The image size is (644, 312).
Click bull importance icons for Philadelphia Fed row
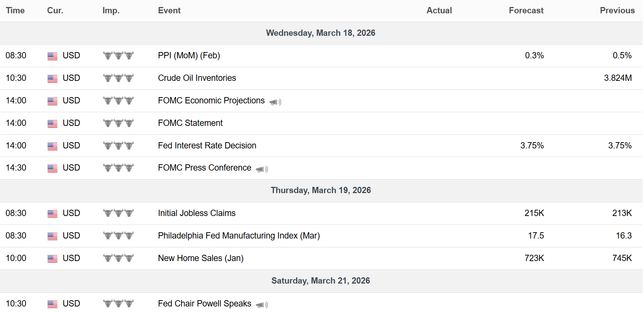[118, 236]
